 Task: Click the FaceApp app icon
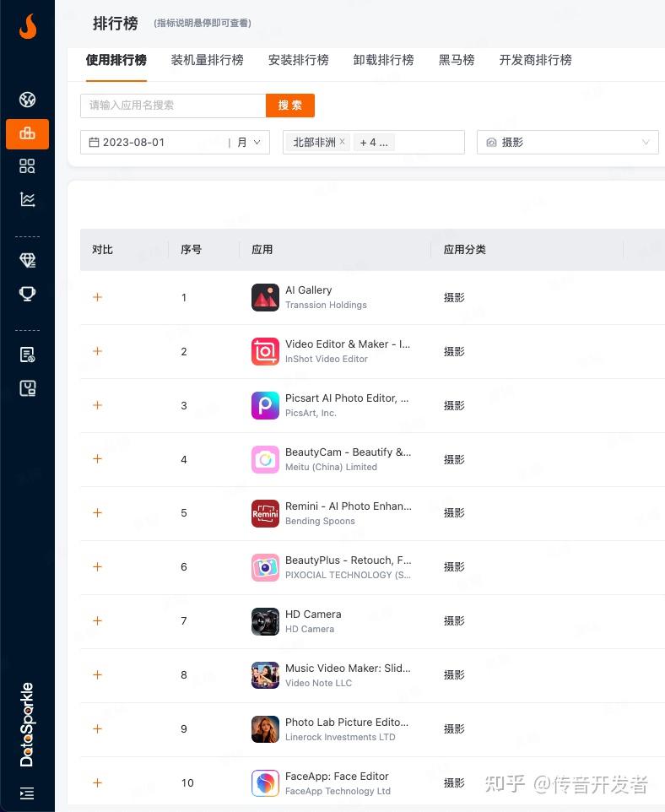click(265, 783)
